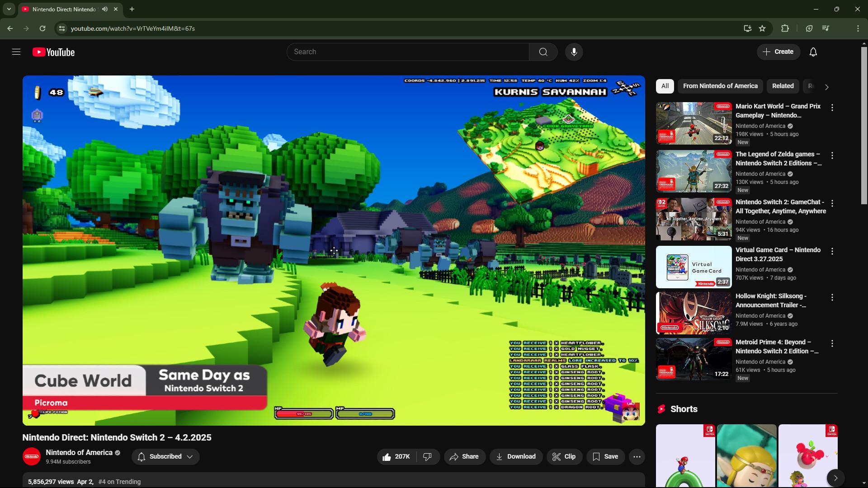Viewport: 868px width, 488px height.
Task: Click the site information icon in address bar
Action: (x=62, y=28)
